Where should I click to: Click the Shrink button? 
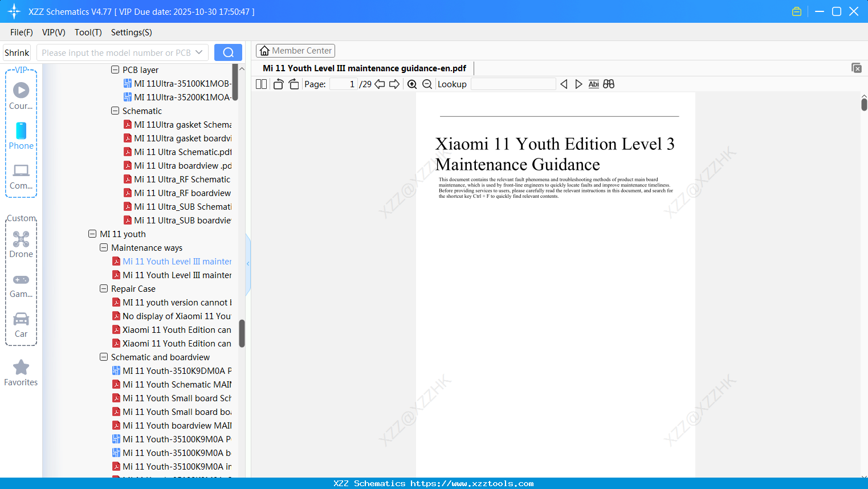coord(17,52)
